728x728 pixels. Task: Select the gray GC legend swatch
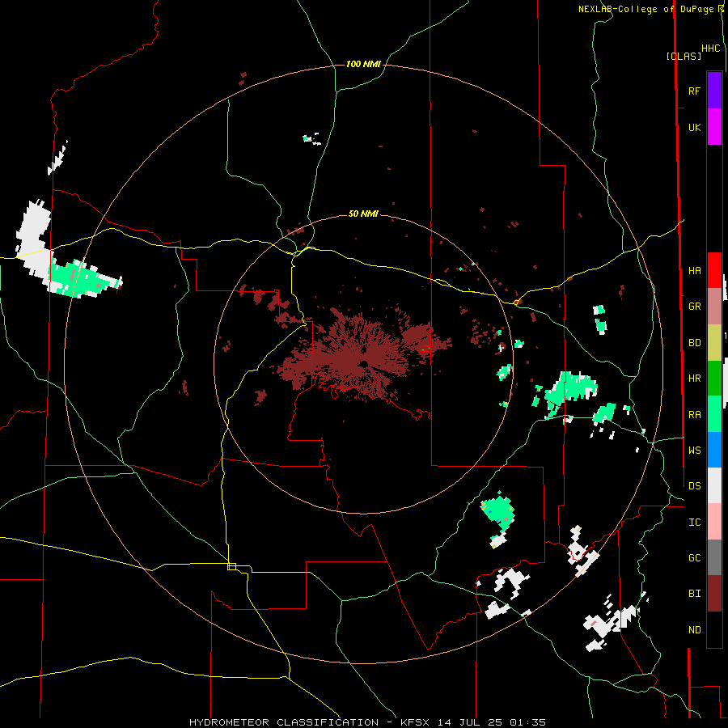(x=714, y=557)
